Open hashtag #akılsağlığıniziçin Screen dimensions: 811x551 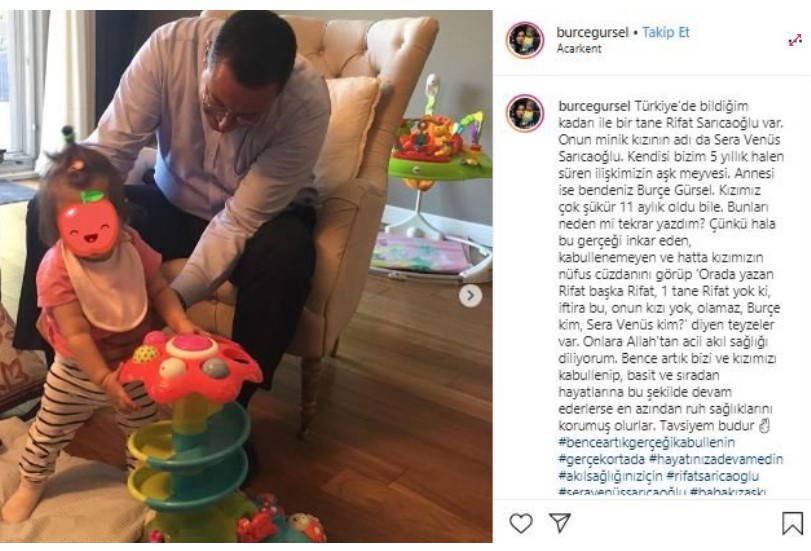[x=610, y=476]
